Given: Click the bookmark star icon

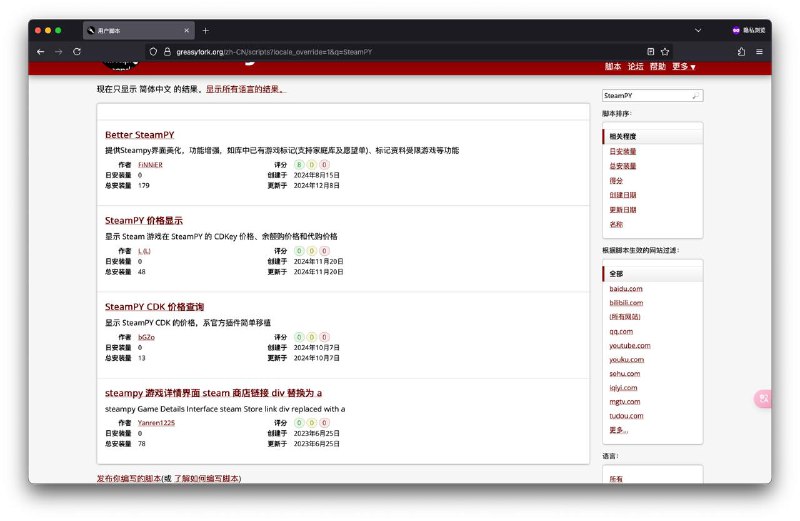Looking at the screenshot, I should 665,51.
